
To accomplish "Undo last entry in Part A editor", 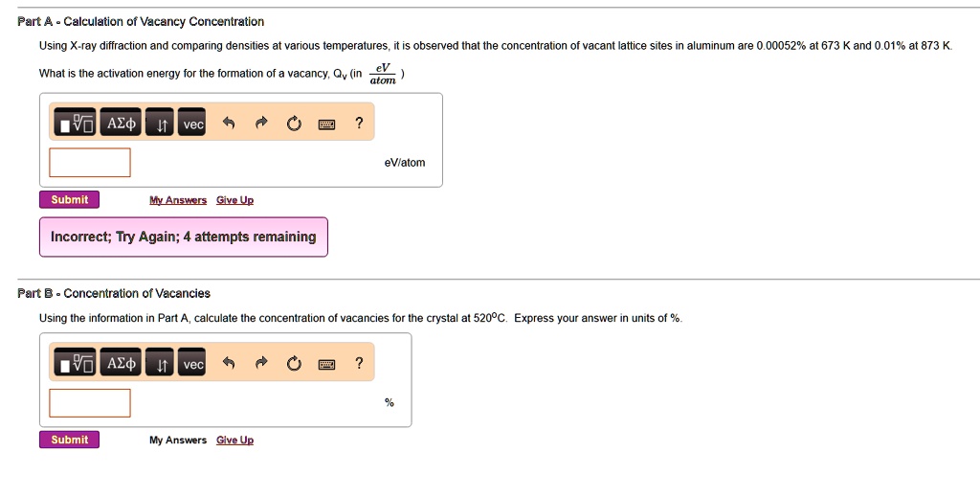I will [x=229, y=124].
